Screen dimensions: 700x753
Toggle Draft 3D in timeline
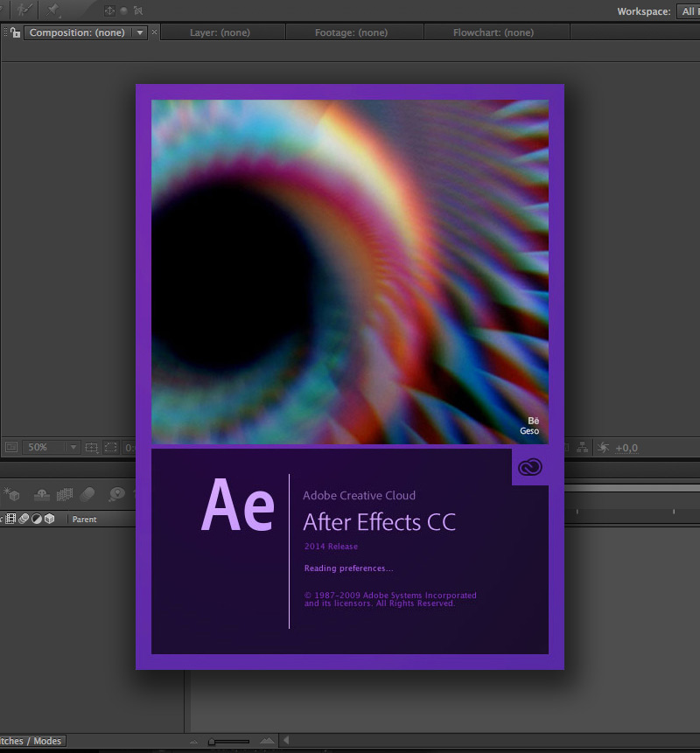pos(11,493)
